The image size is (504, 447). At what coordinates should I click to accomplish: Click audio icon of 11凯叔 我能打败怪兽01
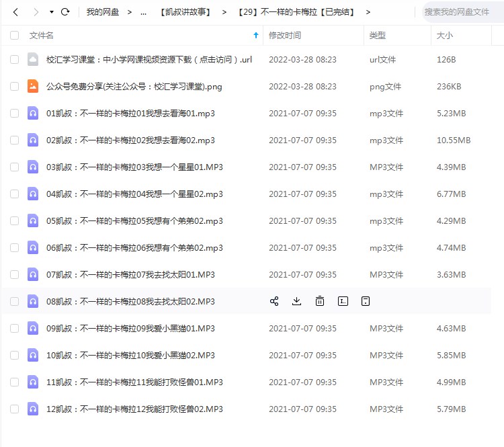[x=33, y=382]
